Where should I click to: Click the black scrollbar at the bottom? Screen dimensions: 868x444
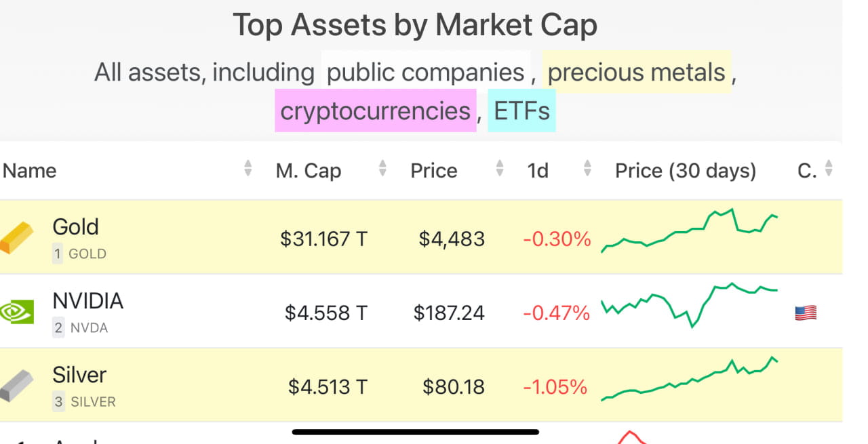coord(414,430)
